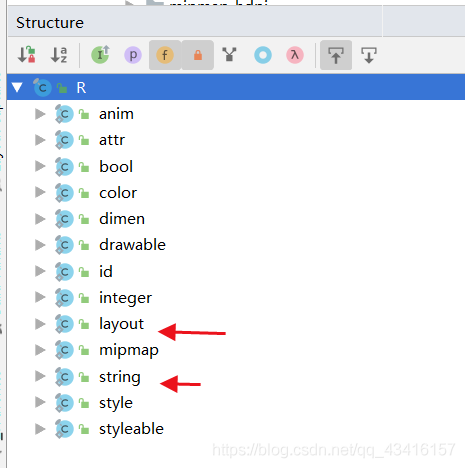Image resolution: width=465 pixels, height=468 pixels.
Task: Select the R root class row
Action: 236,88
